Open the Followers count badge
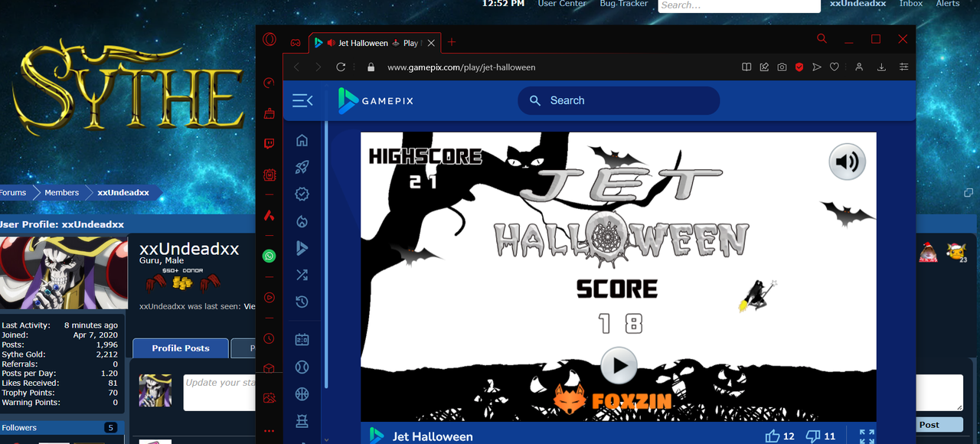This screenshot has height=444, width=980. click(111, 428)
